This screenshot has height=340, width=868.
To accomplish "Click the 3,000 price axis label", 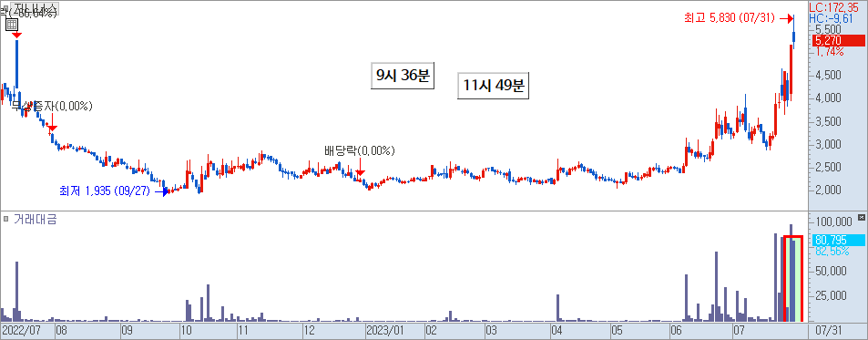I will pyautogui.click(x=829, y=145).
